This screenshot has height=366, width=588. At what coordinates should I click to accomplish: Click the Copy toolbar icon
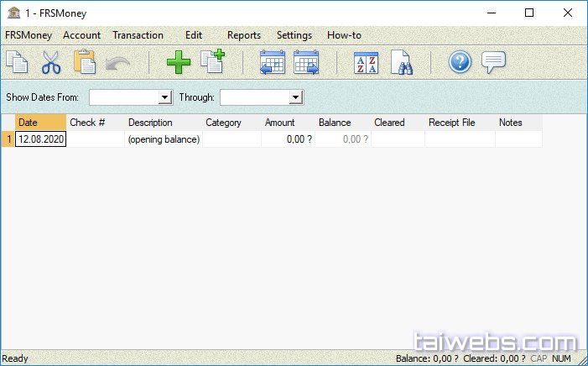(17, 63)
